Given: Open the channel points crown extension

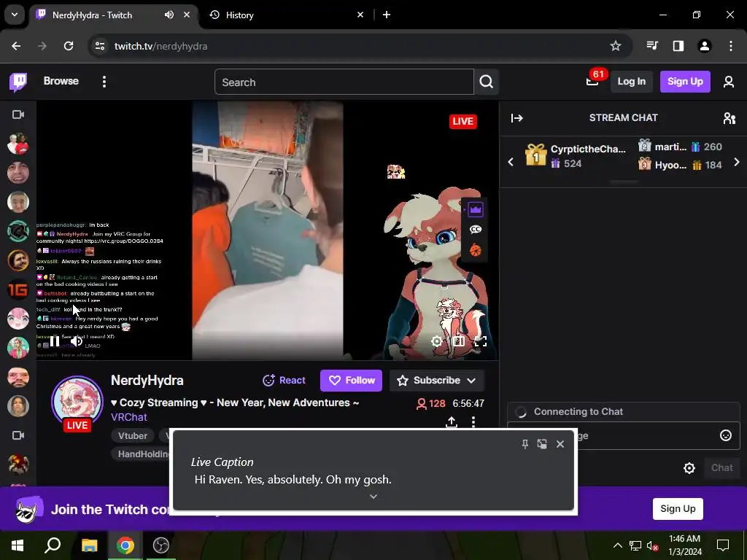Looking at the screenshot, I should (x=476, y=209).
